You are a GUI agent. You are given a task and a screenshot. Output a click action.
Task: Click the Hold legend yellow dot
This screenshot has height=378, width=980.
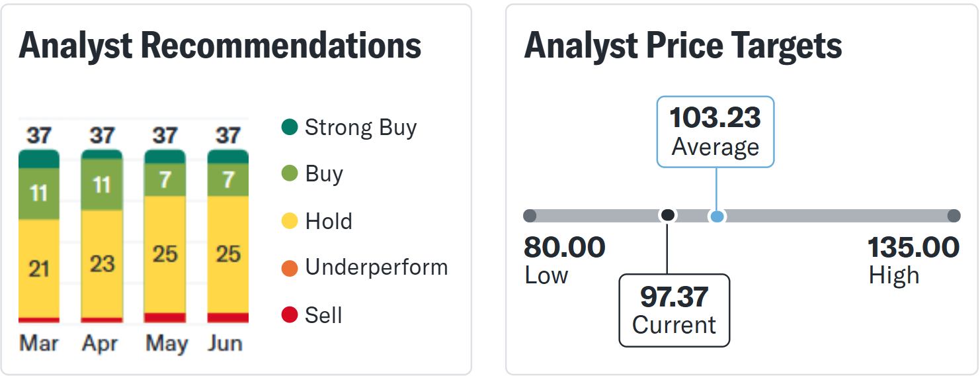pos(290,221)
